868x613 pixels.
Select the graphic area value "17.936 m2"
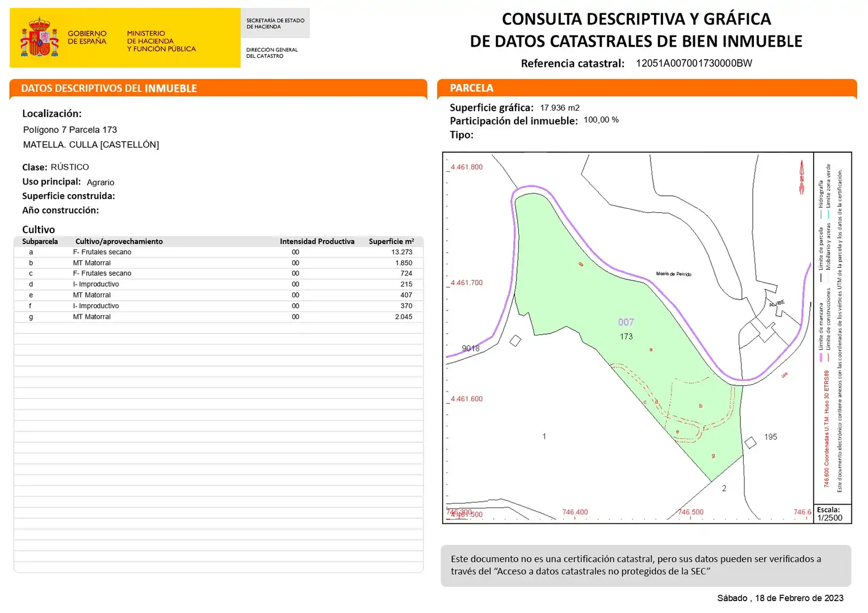[x=560, y=108]
